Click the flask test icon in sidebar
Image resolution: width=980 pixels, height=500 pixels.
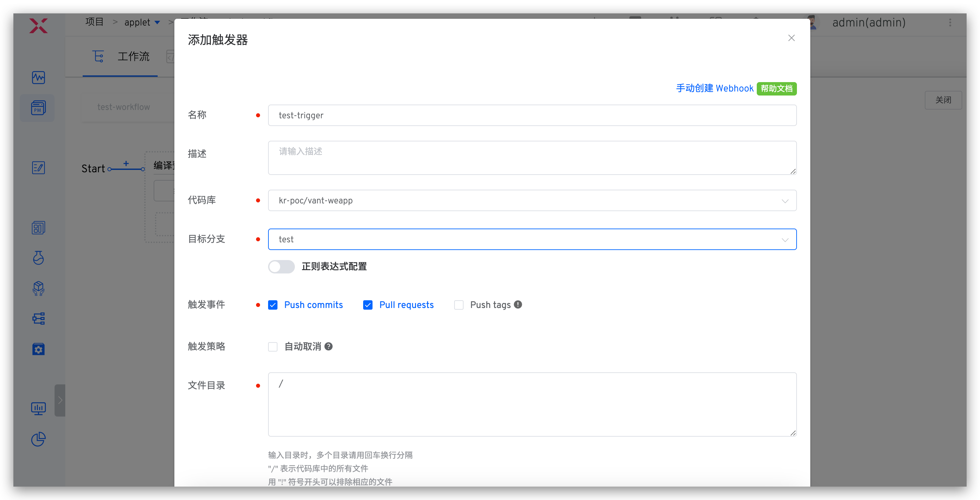(38, 258)
